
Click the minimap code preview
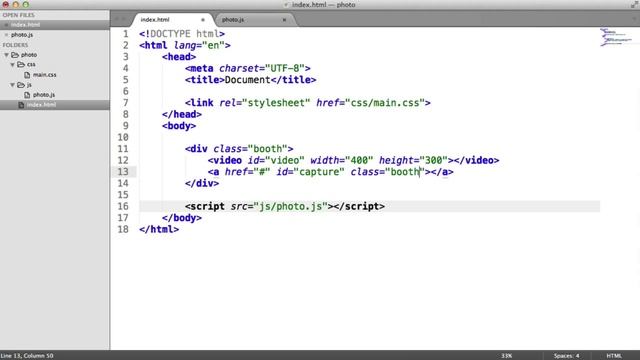pos(616,37)
